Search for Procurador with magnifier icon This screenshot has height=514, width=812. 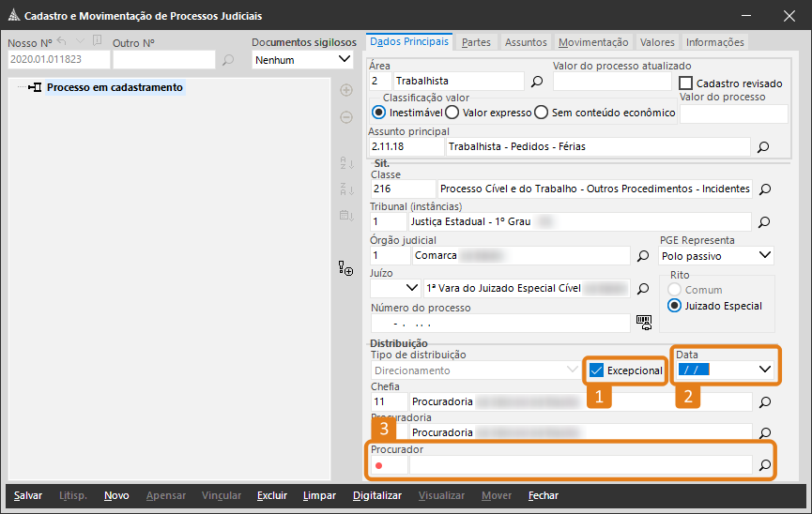pyautogui.click(x=764, y=464)
